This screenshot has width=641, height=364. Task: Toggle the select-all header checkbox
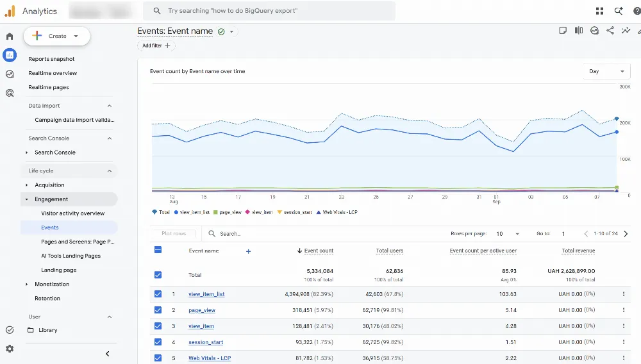pos(158,250)
